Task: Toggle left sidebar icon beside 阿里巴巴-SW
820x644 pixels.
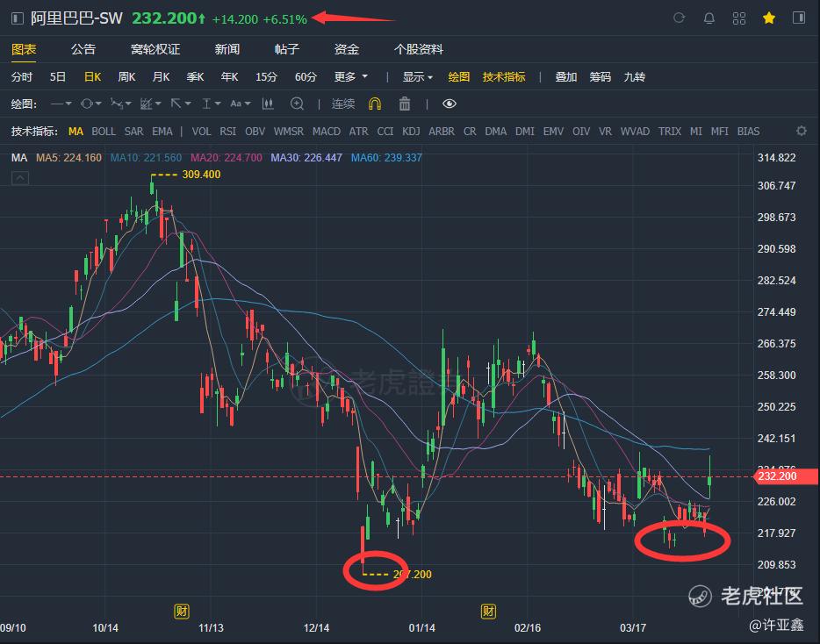Action: pyautogui.click(x=18, y=18)
